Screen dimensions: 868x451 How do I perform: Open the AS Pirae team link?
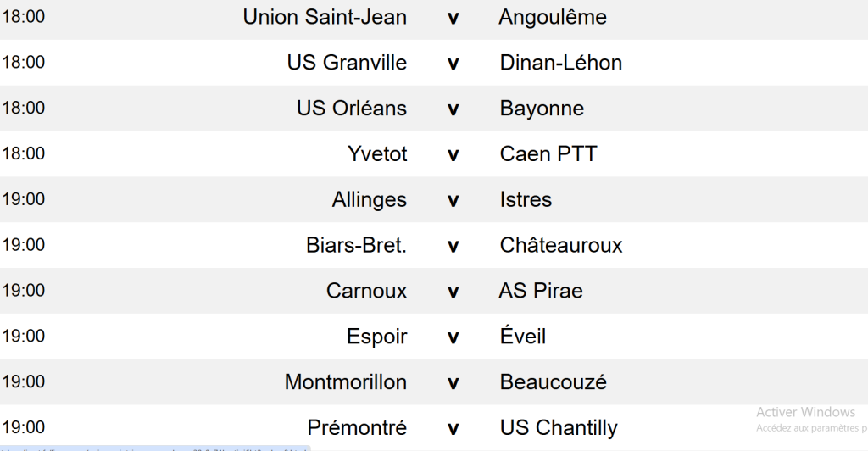(541, 292)
